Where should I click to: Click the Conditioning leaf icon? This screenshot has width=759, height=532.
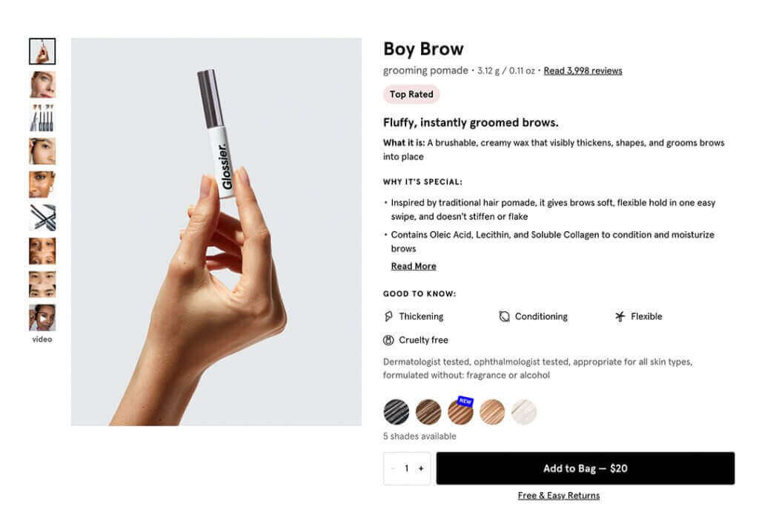tap(504, 316)
